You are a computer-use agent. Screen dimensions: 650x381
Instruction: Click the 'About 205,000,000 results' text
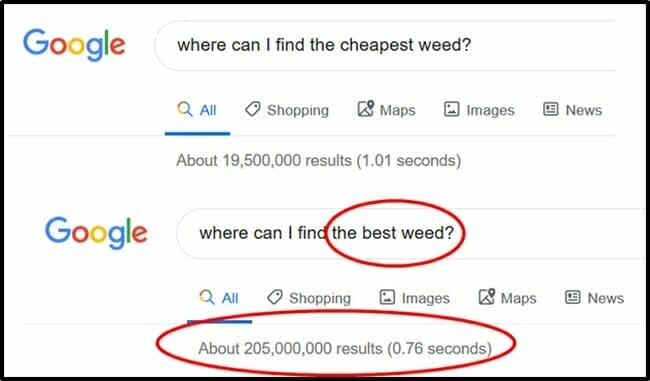tap(345, 348)
